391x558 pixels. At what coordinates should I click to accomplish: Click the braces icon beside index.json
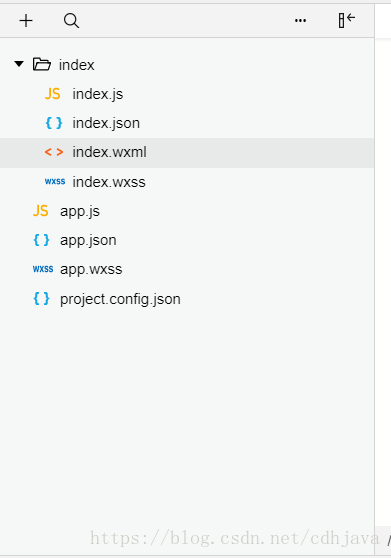(x=54, y=123)
